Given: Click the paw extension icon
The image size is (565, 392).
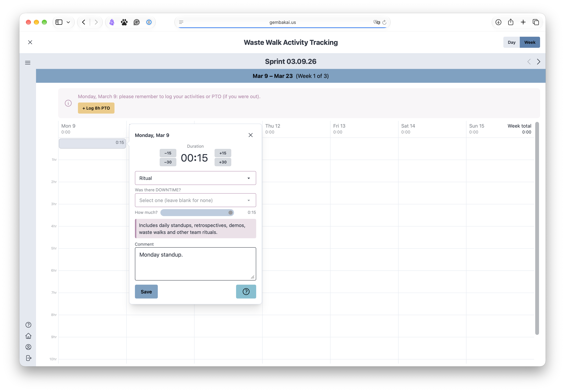Looking at the screenshot, I should (124, 22).
